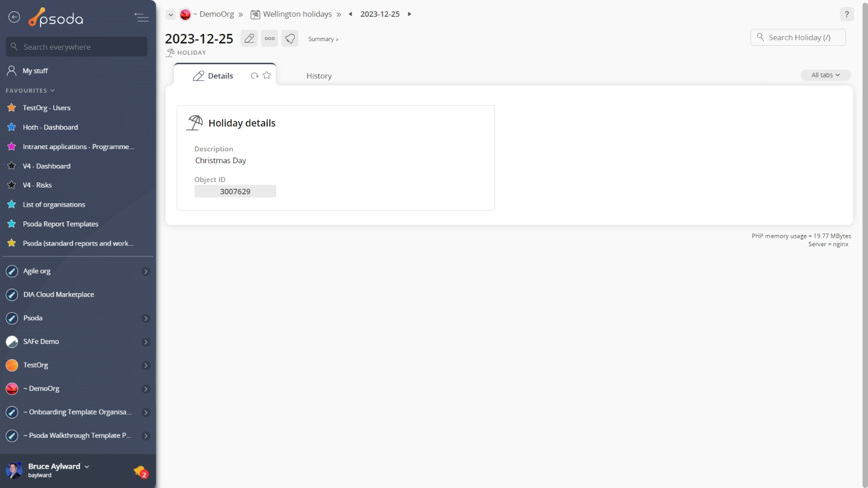Screen dimensions: 868x488
Task: Favourite the Details tab with the star icon
Action: (267, 75)
